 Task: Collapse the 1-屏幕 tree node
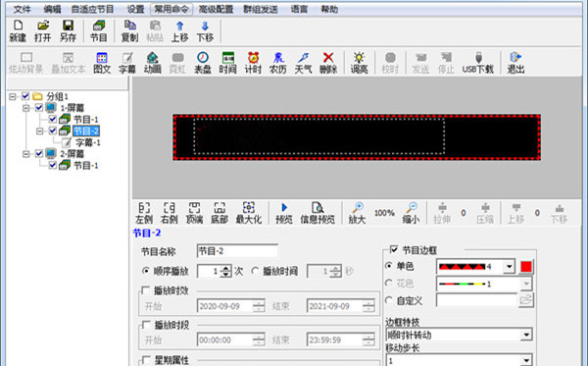[25, 108]
